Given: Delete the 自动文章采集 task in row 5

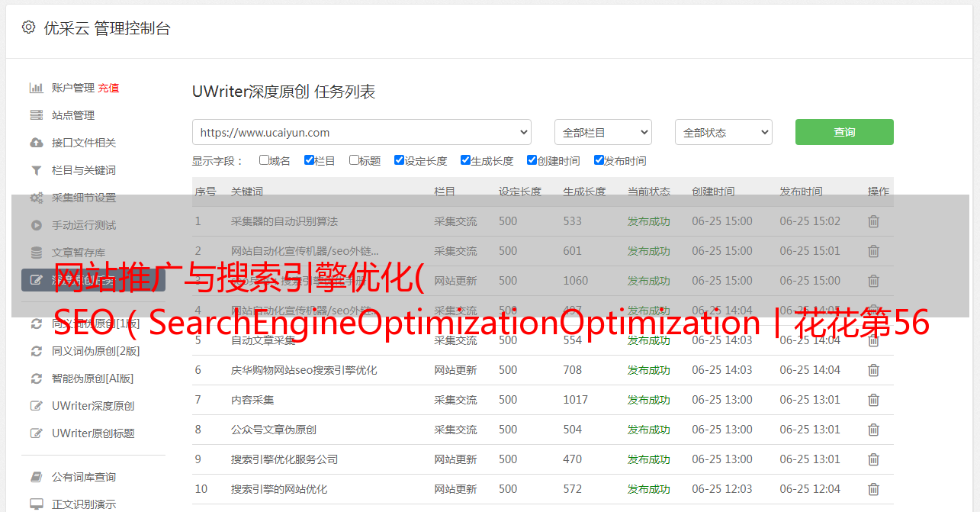Looking at the screenshot, I should pos(874,340).
